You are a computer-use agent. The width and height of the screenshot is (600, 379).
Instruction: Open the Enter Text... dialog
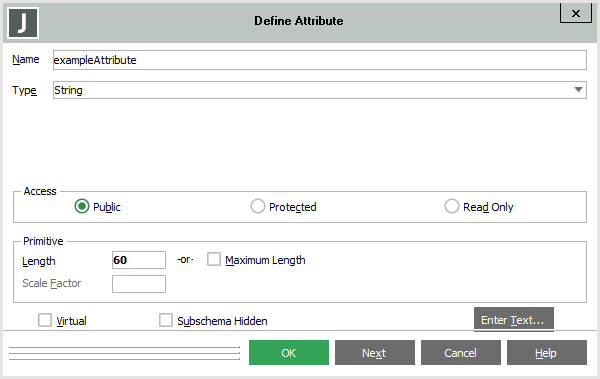tap(514, 319)
